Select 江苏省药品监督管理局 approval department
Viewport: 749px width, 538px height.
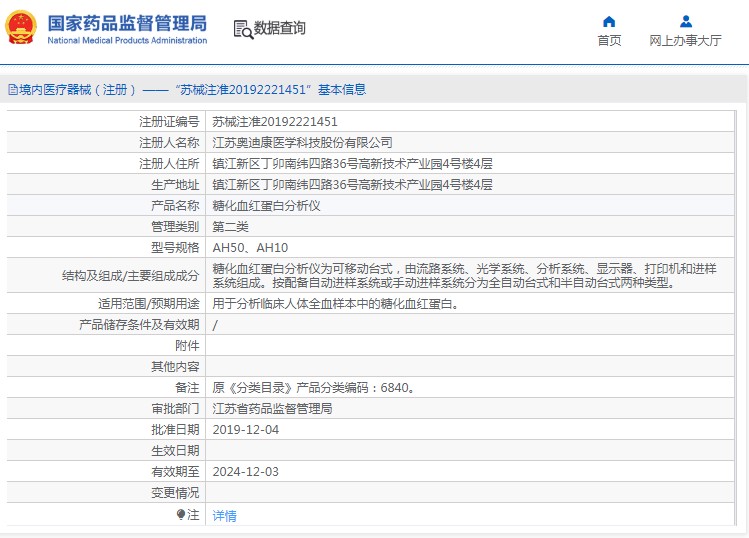pos(272,409)
